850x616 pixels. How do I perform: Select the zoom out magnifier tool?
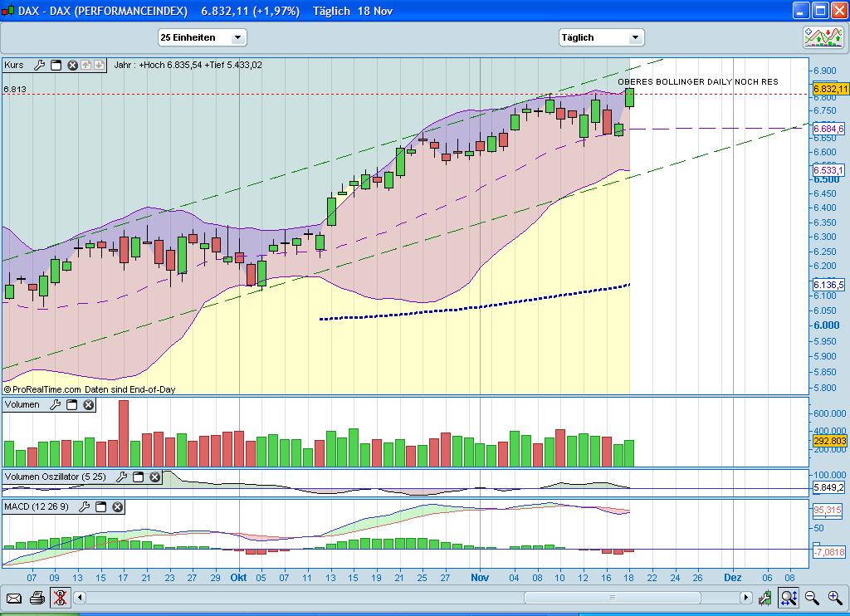pos(811,598)
